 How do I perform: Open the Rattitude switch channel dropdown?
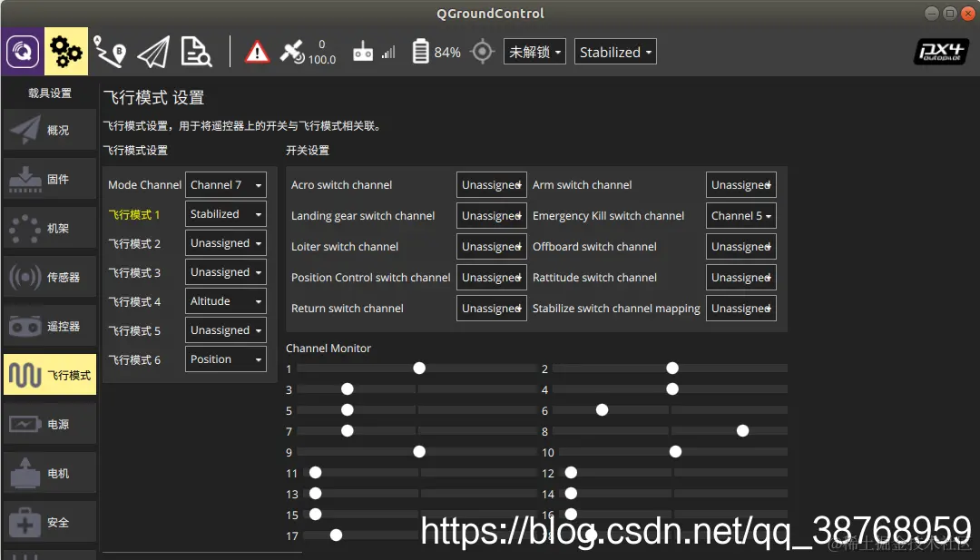[741, 278]
